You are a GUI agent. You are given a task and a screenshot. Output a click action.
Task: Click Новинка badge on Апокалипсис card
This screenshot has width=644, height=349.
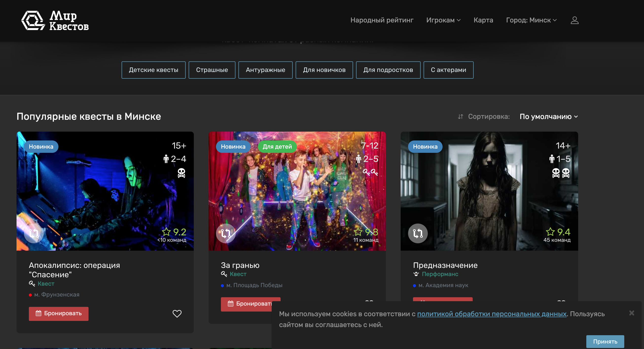(41, 146)
